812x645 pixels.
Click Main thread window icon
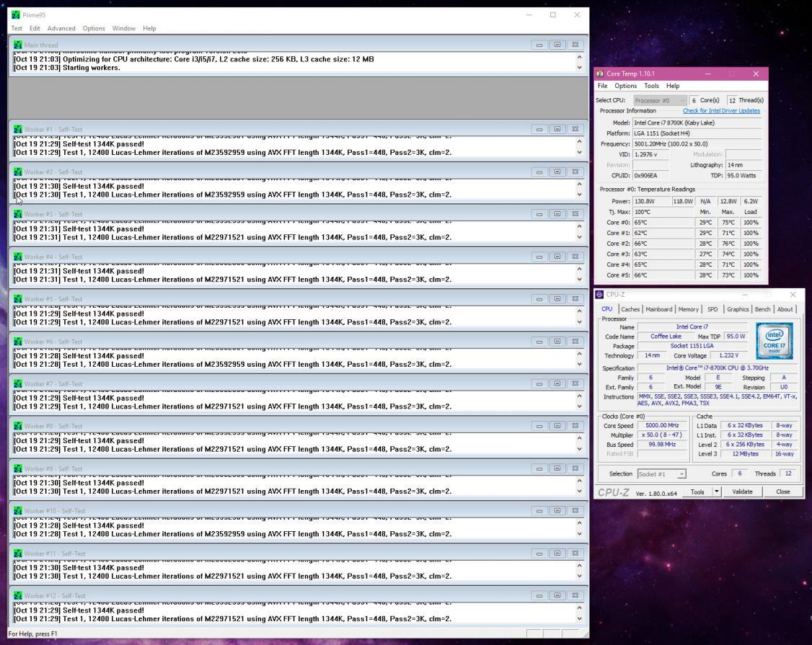click(18, 45)
